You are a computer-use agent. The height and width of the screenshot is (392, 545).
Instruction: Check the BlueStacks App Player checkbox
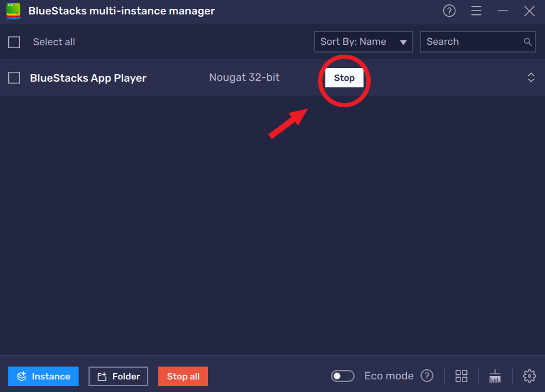14,78
